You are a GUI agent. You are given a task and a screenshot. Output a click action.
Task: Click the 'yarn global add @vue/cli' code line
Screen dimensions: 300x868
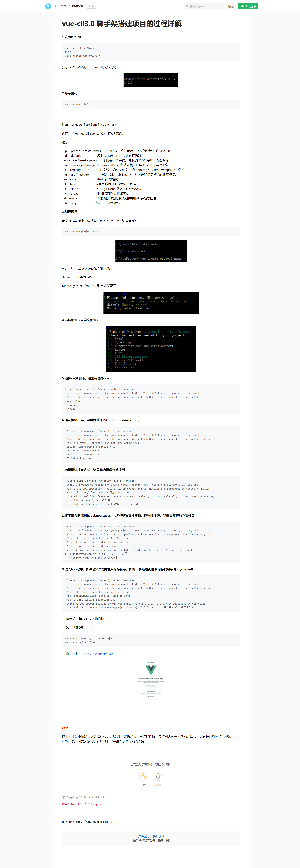click(83, 56)
